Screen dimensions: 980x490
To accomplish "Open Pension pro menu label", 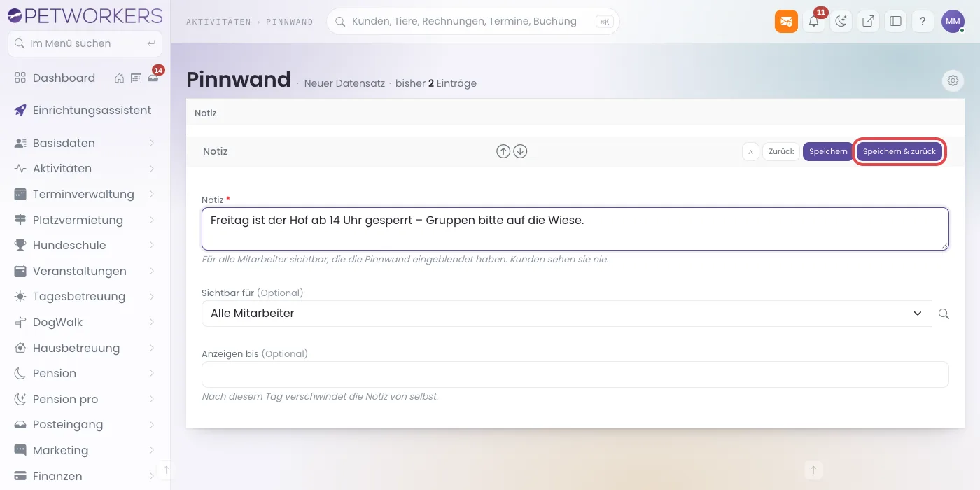I will tap(65, 400).
